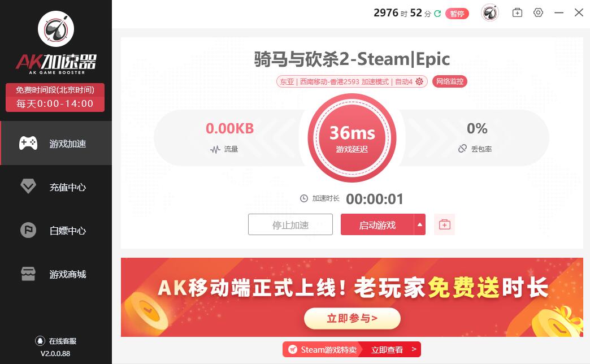
Task: Click the refresh icon beside remaining time
Action: pyautogui.click(x=437, y=14)
